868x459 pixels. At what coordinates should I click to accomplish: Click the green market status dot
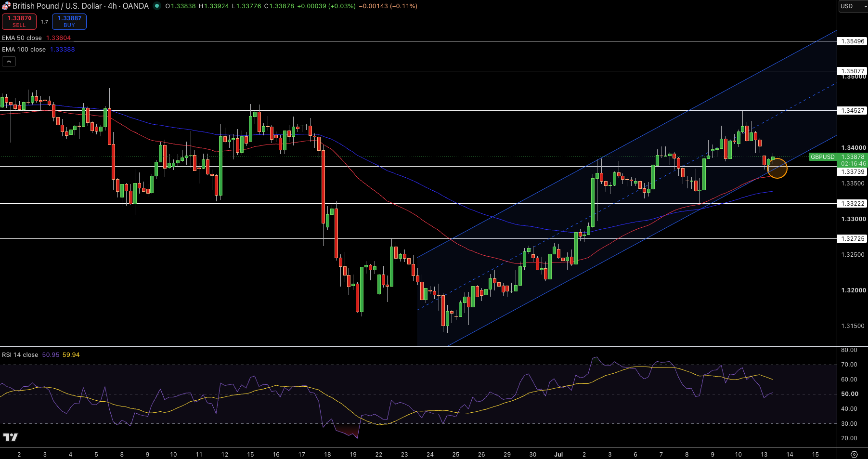pyautogui.click(x=157, y=6)
